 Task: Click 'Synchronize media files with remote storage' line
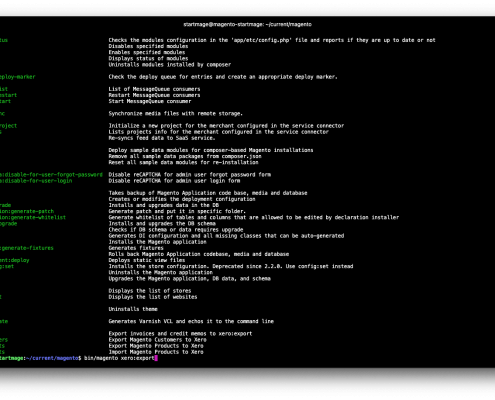click(x=175, y=114)
